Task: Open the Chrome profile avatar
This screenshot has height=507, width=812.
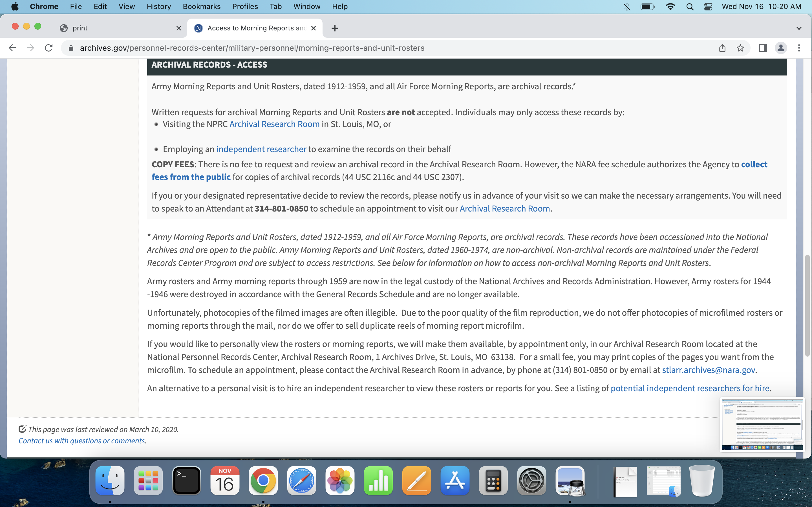Action: [781, 48]
